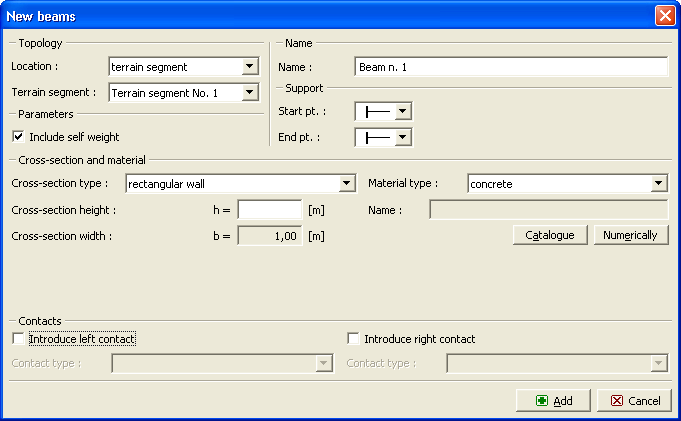681x421 pixels.
Task: Click the cross-section width b field
Action: 270,236
